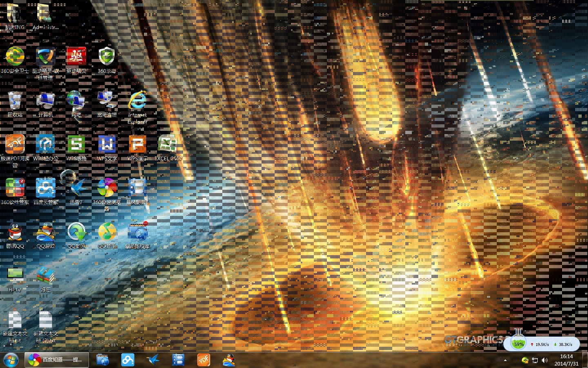Open the 迅雷 hummingbird taskbar icon

coord(153,360)
